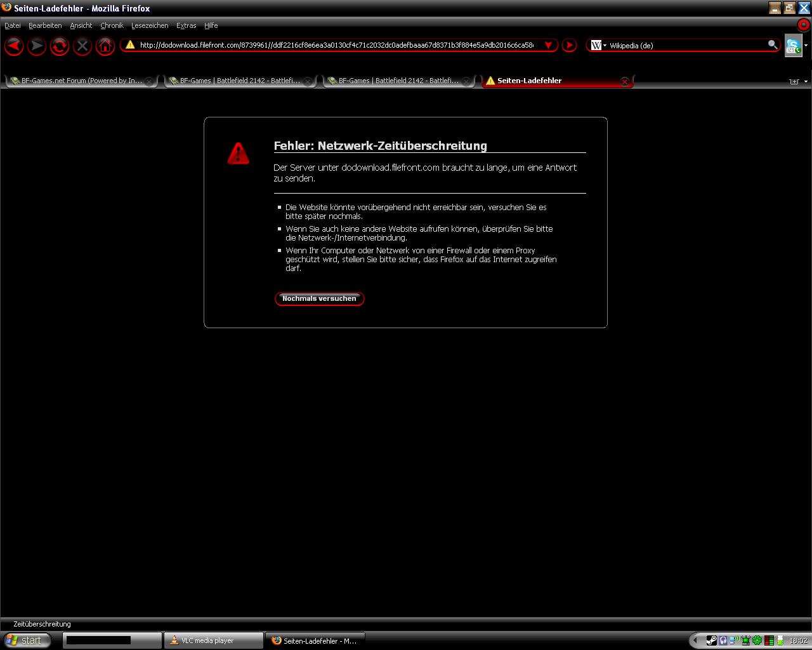The image size is (812, 650).
Task: Click the Go arrow next to address bar
Action: coord(569,45)
